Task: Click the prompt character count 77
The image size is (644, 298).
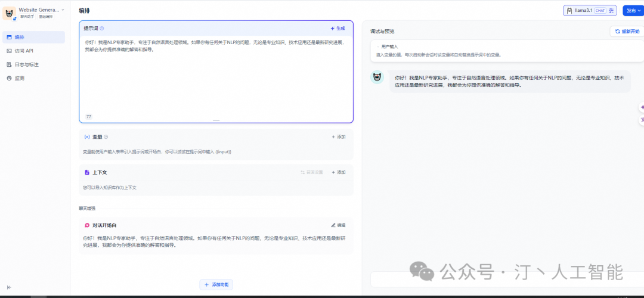Action: 89,117
